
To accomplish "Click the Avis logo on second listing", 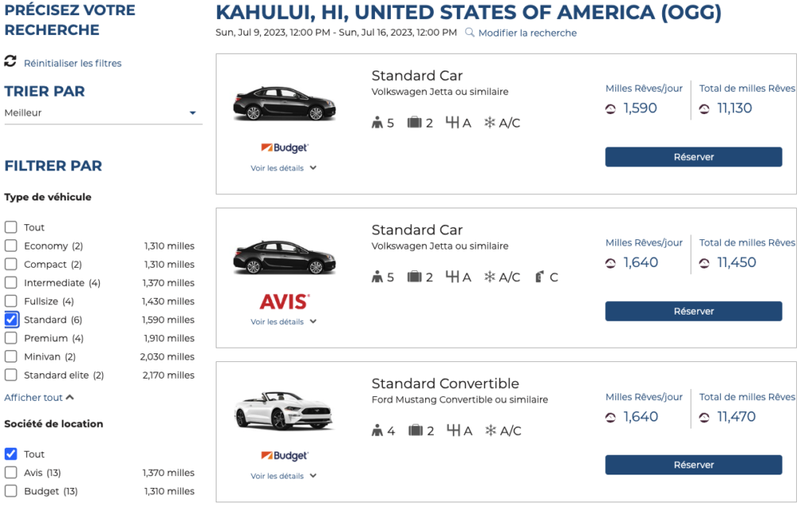I will coord(284,301).
